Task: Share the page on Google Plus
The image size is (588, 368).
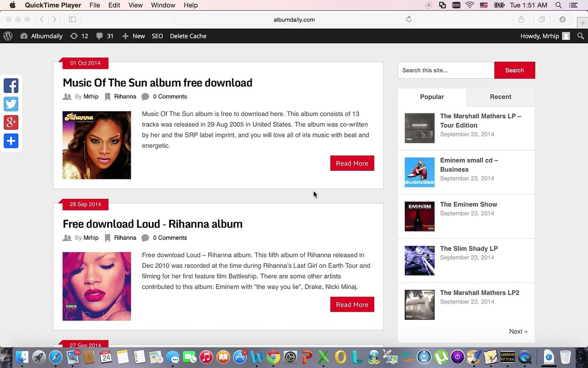Action: point(11,123)
